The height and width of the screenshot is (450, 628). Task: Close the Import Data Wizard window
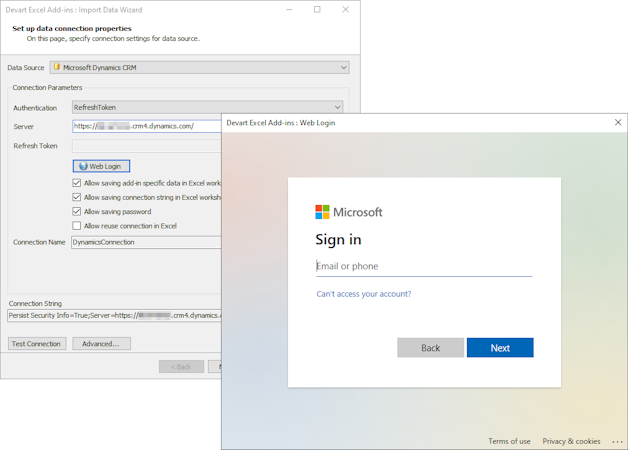[346, 10]
